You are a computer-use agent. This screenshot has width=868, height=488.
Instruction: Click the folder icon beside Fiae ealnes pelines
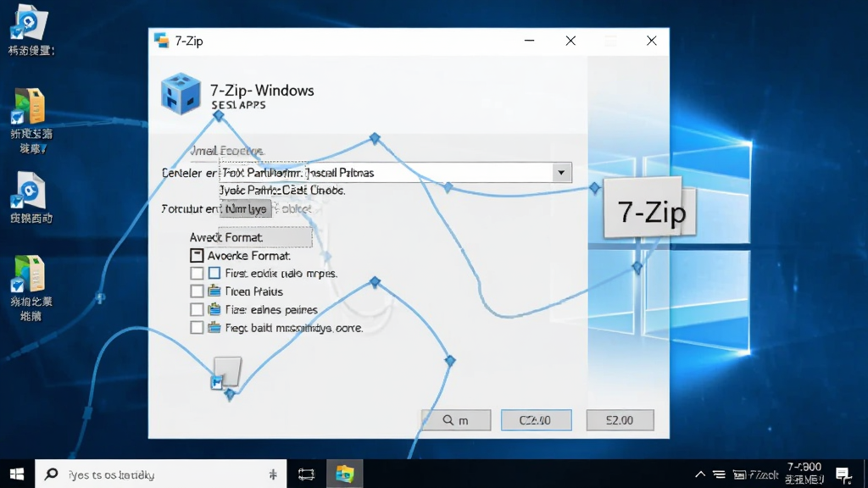[x=214, y=308]
